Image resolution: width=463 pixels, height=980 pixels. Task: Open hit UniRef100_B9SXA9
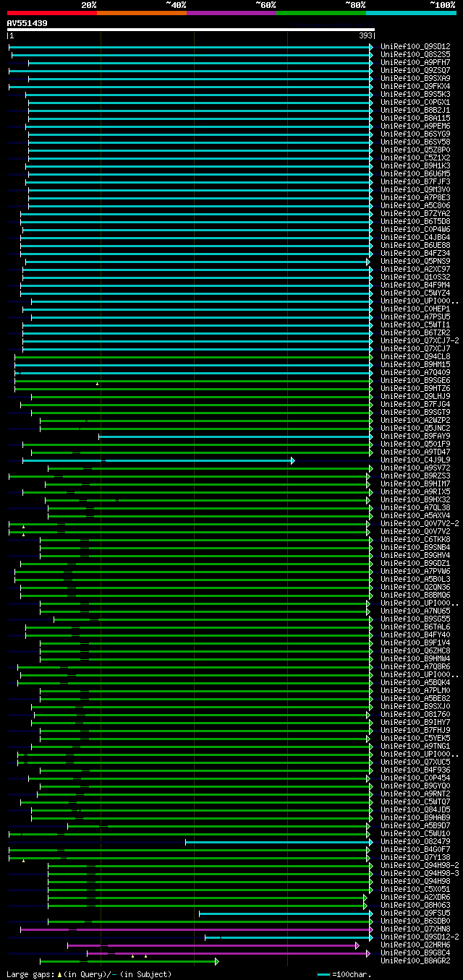(415, 79)
